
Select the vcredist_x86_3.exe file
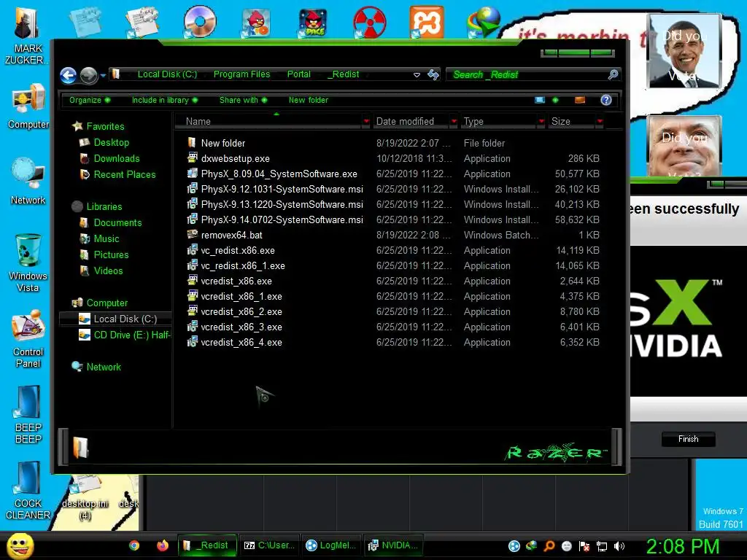point(241,327)
